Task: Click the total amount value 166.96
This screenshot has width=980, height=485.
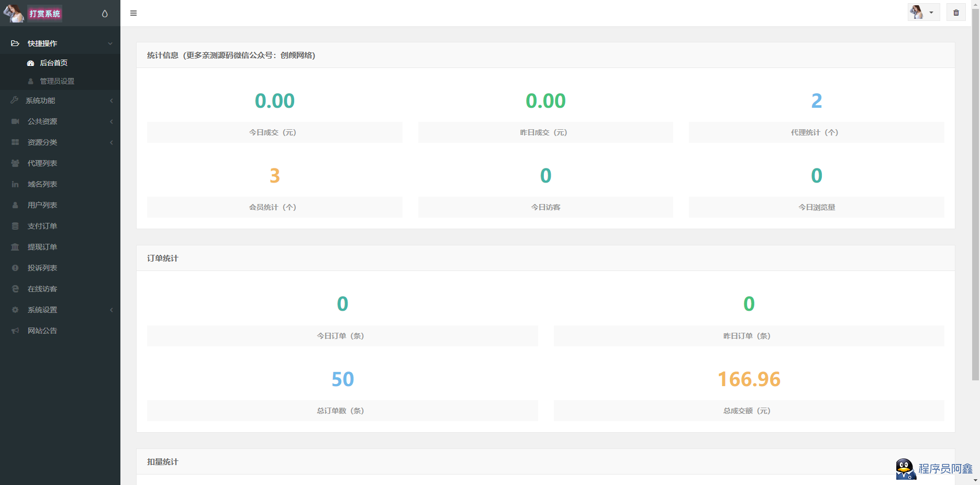Action: (x=749, y=379)
